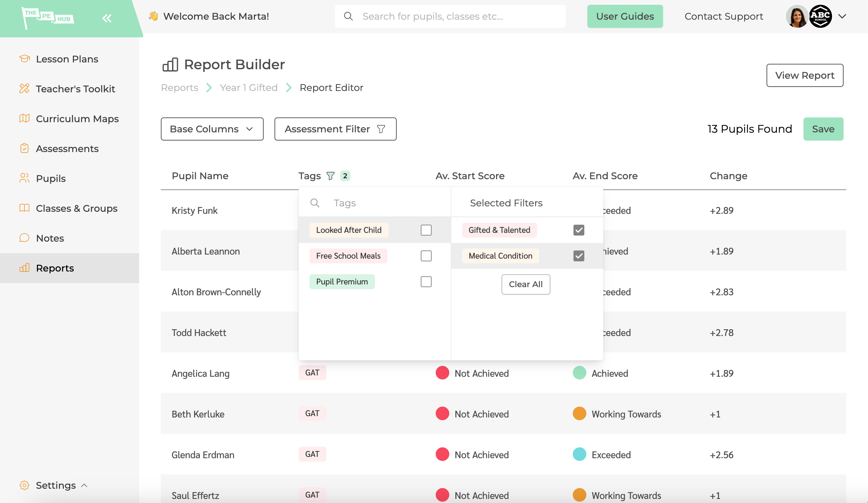
Task: Open the Pupils section
Action: [50, 178]
